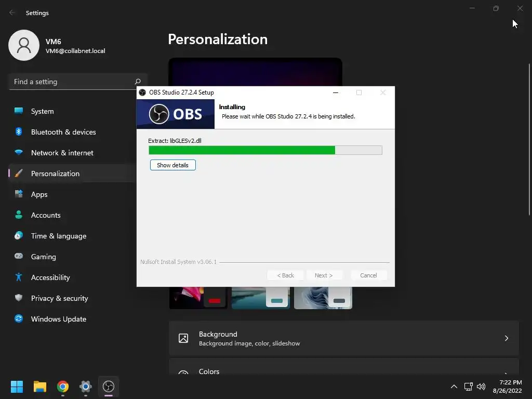532x399 pixels.
Task: Click Show details in OBS setup
Action: pyautogui.click(x=172, y=165)
